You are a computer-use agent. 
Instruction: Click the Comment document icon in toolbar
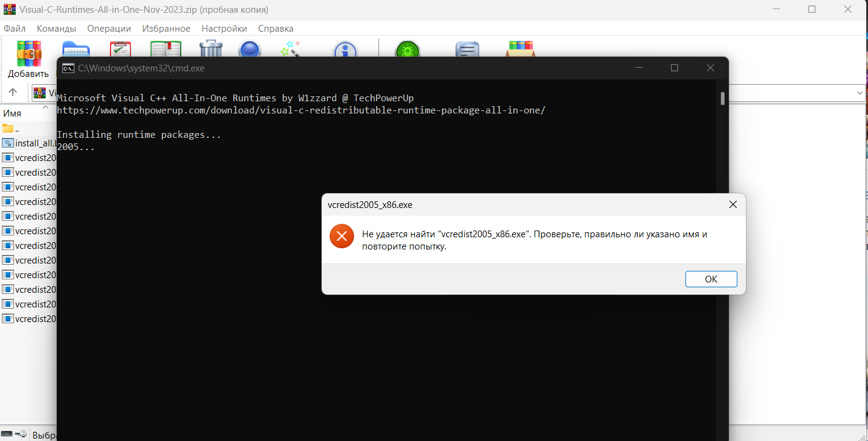pos(467,49)
